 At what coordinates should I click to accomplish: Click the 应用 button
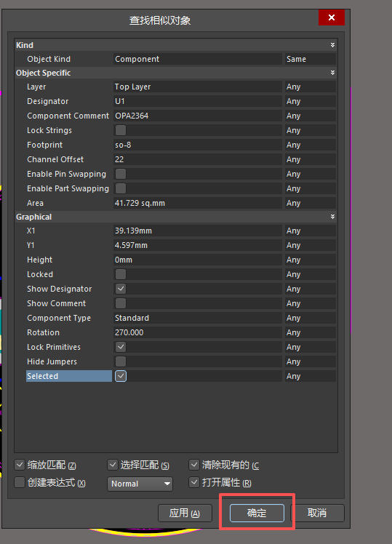pyautogui.click(x=185, y=513)
